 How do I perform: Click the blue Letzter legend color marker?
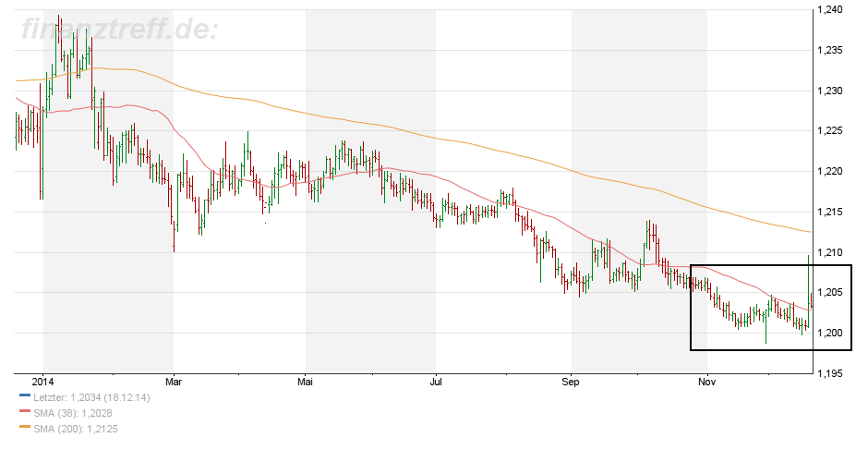pyautogui.click(x=25, y=397)
